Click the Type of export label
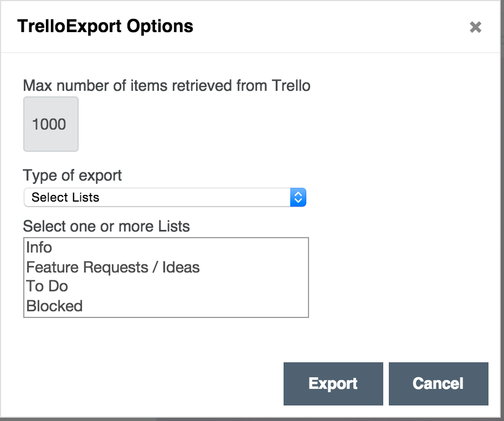The width and height of the screenshot is (504, 421). (x=72, y=176)
